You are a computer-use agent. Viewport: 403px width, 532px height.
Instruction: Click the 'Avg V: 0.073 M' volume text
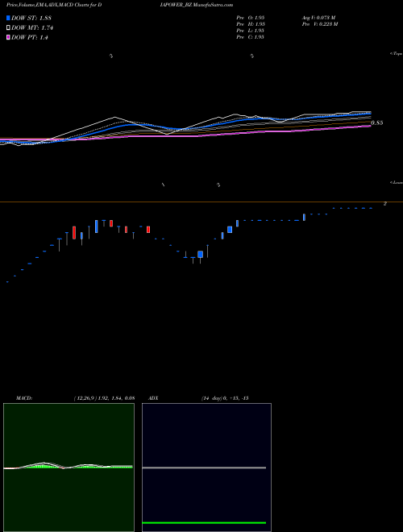pyautogui.click(x=318, y=18)
